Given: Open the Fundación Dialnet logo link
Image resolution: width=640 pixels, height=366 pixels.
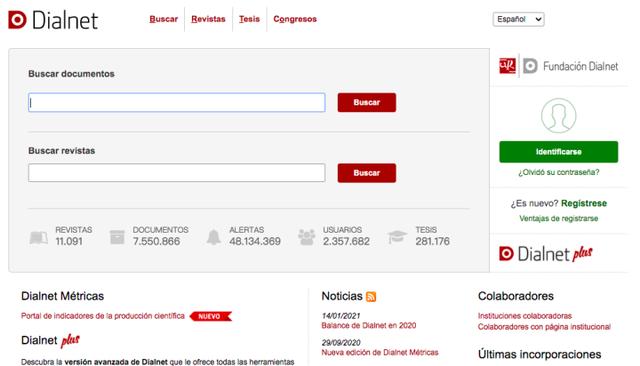Looking at the screenshot, I should point(571,66).
